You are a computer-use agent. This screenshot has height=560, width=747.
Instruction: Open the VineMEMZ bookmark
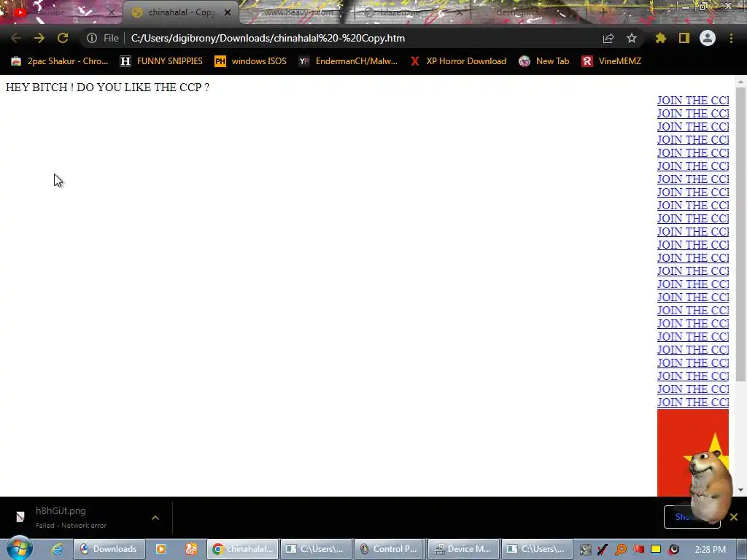pyautogui.click(x=611, y=61)
